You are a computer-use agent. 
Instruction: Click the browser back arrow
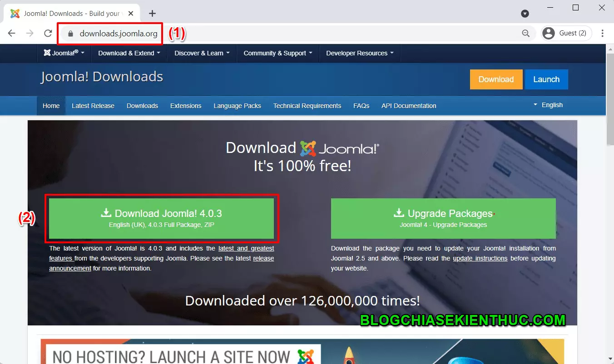[x=12, y=33]
